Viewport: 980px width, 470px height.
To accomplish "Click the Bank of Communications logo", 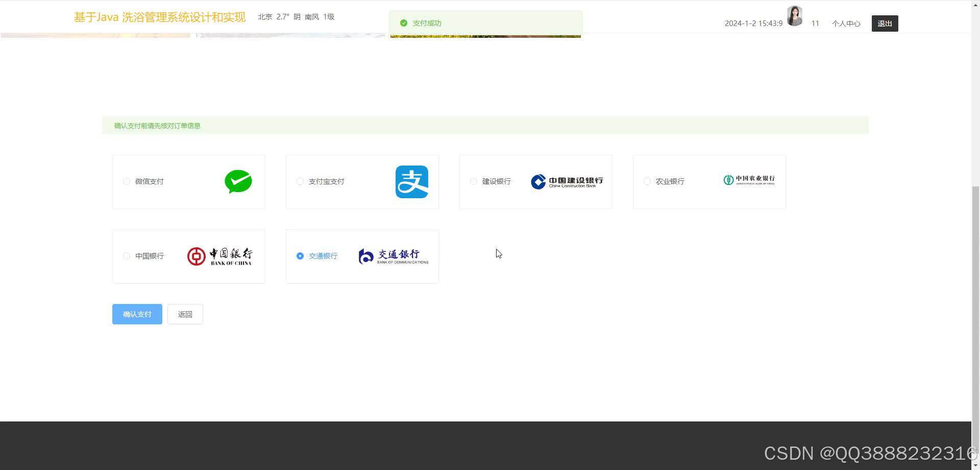I will tap(394, 256).
